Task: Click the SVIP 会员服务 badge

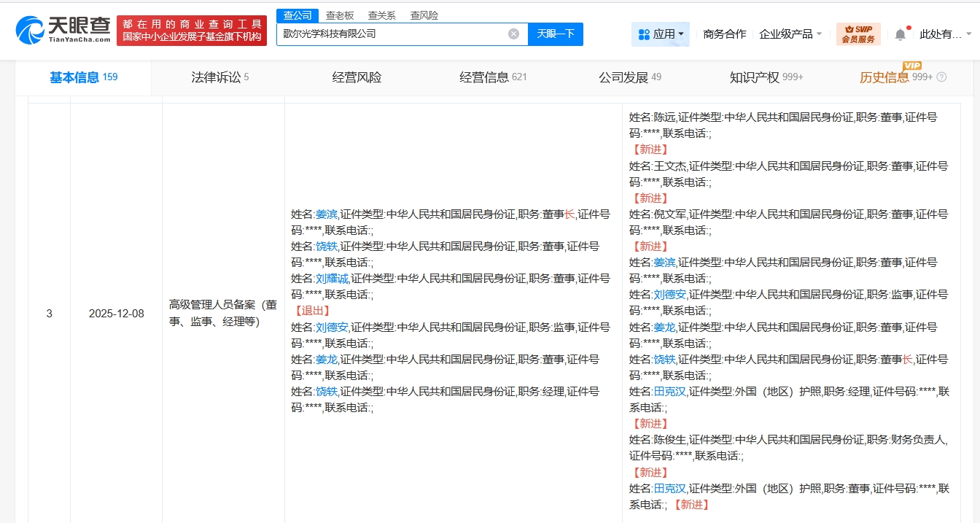Action: point(858,34)
